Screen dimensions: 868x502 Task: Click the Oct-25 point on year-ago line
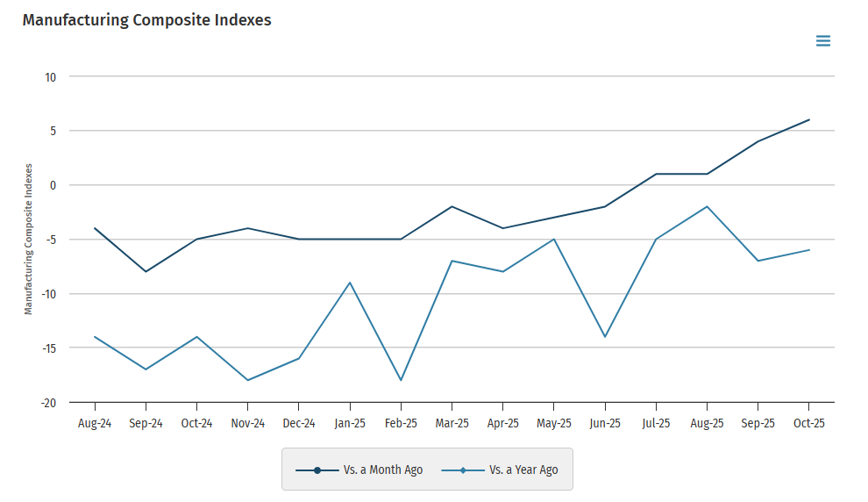point(808,250)
